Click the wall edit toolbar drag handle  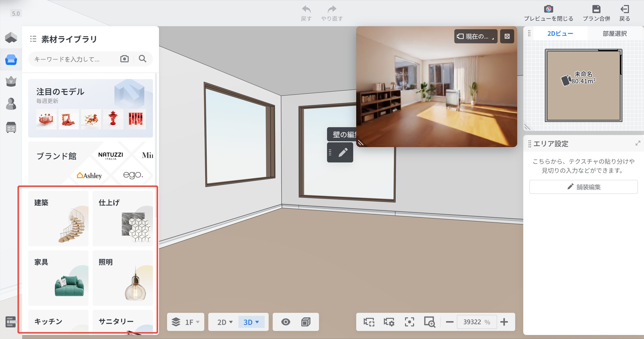pyautogui.click(x=330, y=152)
